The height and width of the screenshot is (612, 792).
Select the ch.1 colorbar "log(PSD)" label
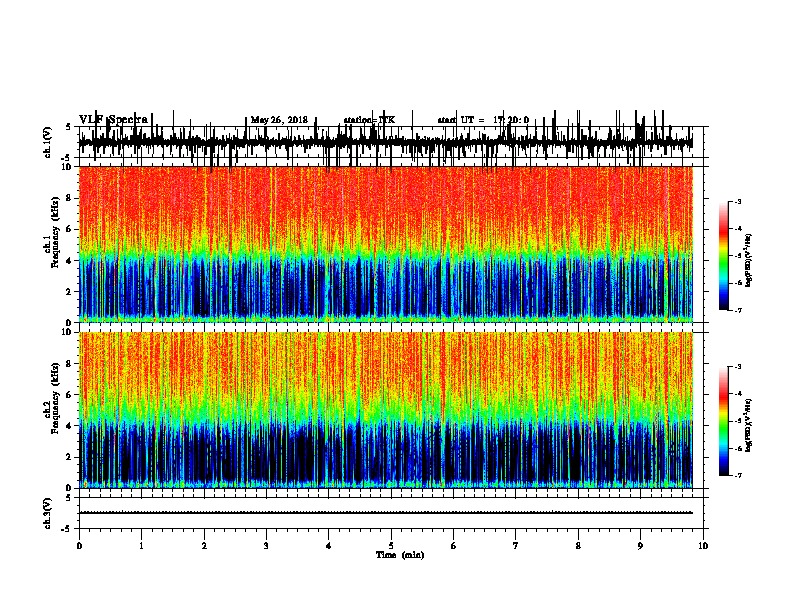click(x=748, y=261)
